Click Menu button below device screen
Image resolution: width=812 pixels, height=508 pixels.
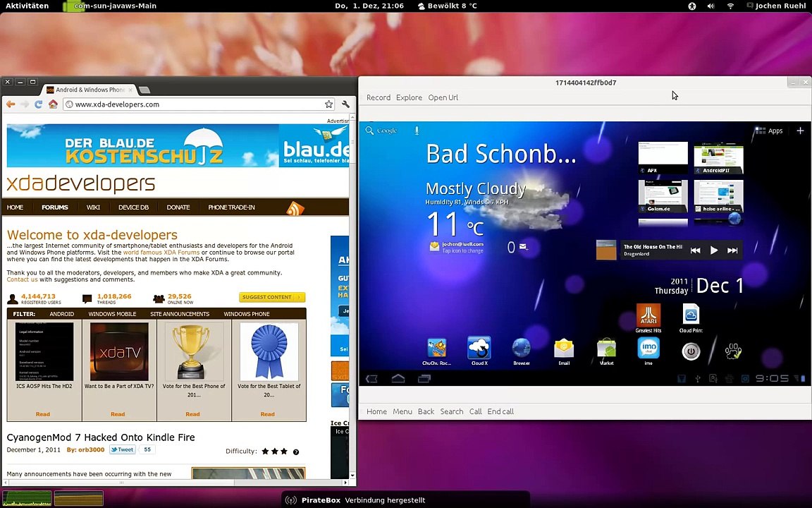pos(402,411)
